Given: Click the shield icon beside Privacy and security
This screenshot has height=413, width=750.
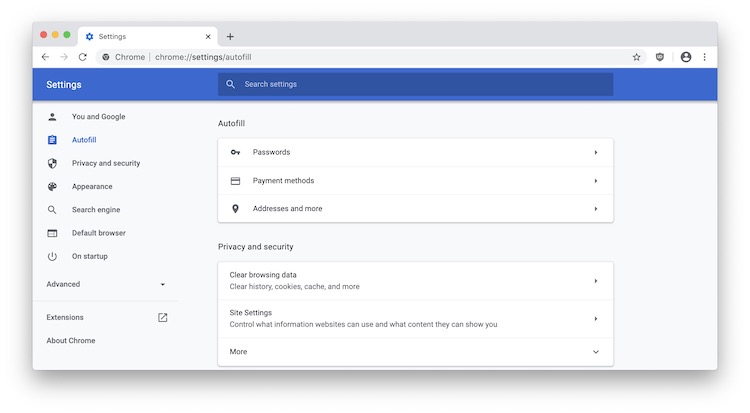Looking at the screenshot, I should 52,163.
